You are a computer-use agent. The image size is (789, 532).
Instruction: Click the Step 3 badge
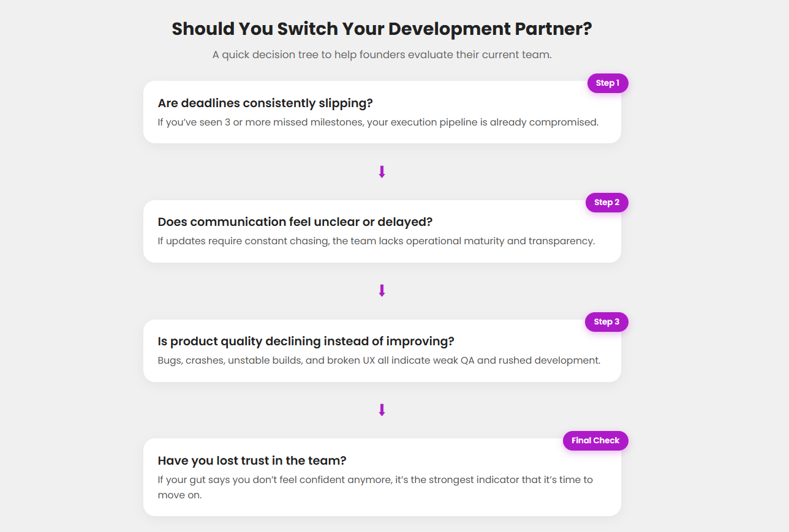(x=606, y=322)
